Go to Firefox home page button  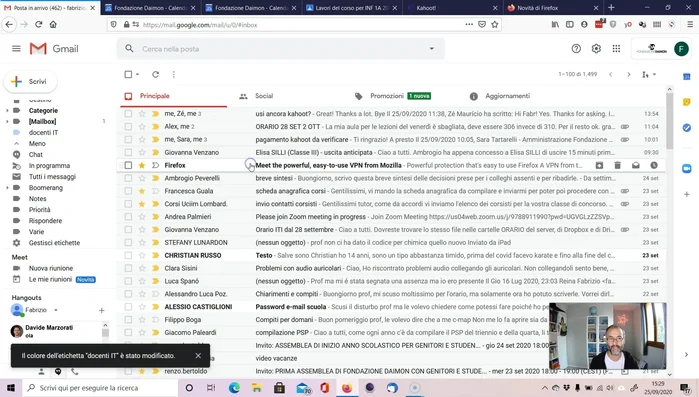click(53, 25)
